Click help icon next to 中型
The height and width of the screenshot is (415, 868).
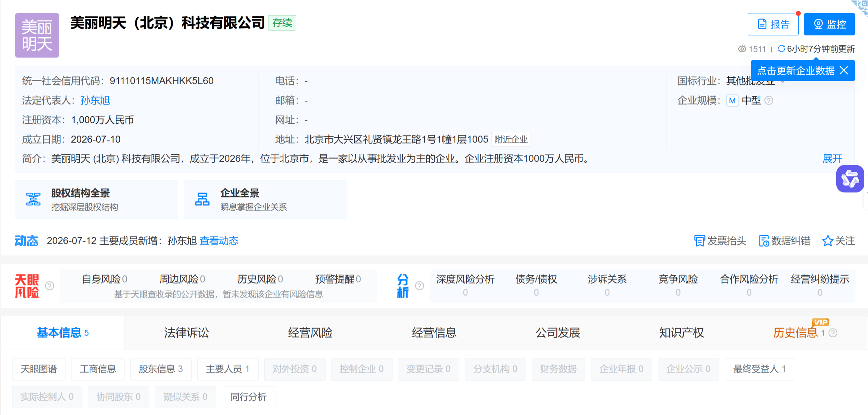point(769,100)
